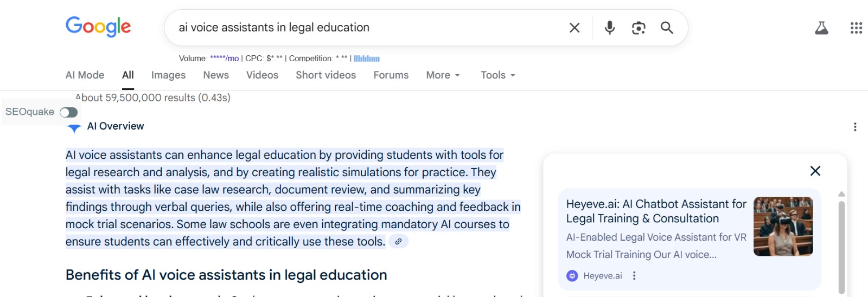Screen dimensions: 868x297
Task: Open Google Lens image search
Action: (x=639, y=28)
